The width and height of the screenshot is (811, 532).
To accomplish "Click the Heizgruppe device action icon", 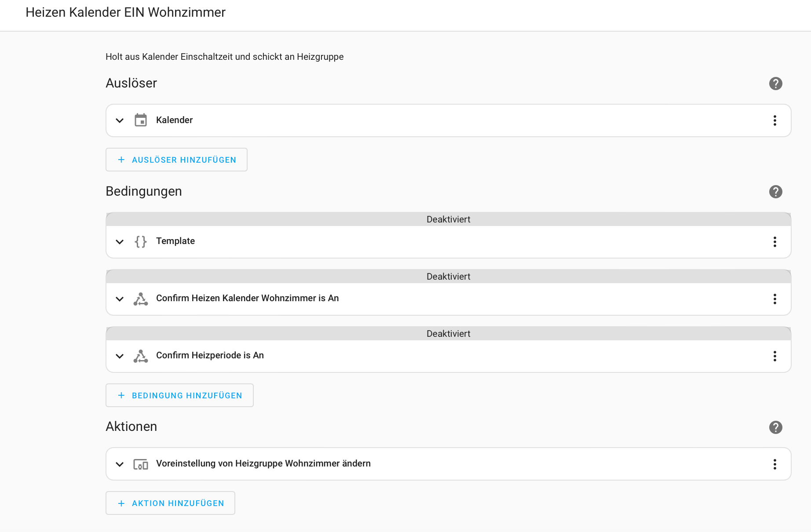I will (141, 464).
